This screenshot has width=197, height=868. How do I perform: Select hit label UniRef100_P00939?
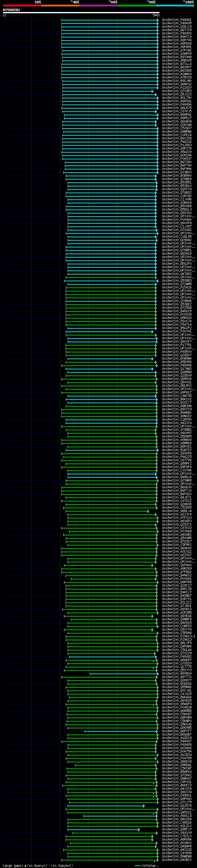pyautogui.click(x=176, y=314)
